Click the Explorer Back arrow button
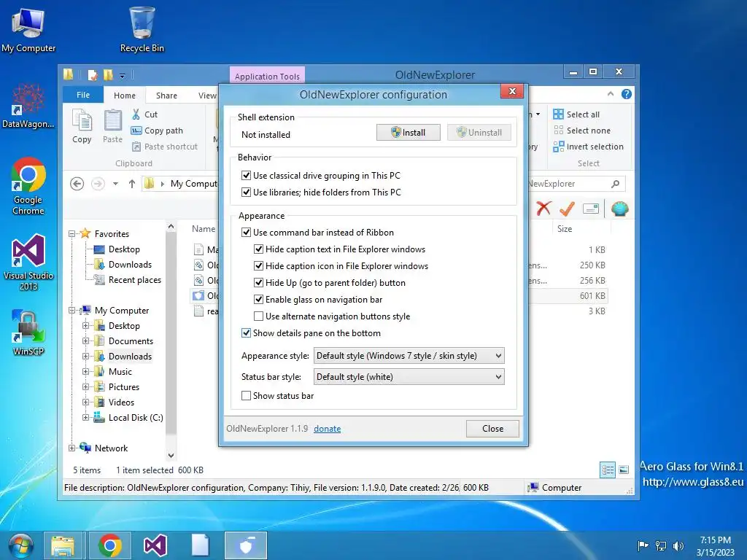747x560 pixels. (77, 183)
